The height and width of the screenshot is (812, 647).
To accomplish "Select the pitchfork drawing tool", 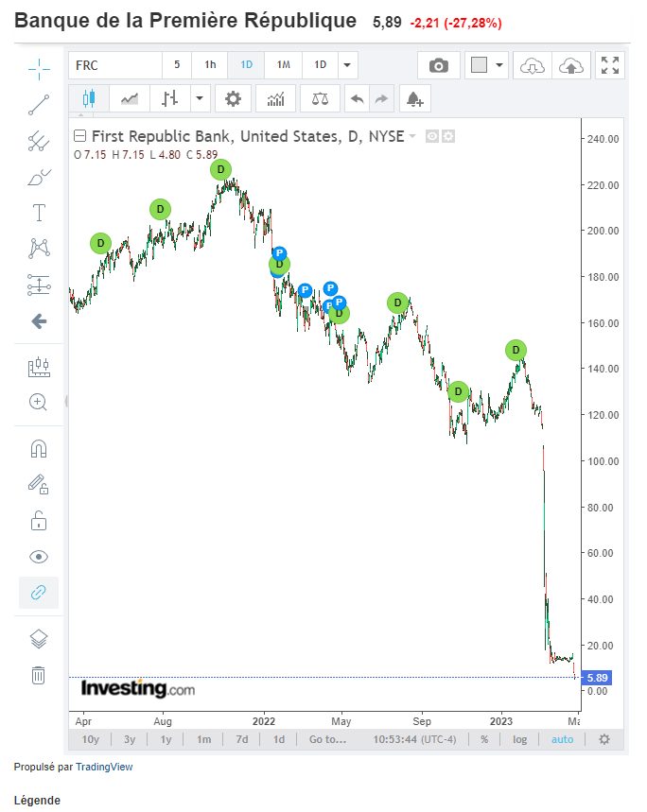I will pyautogui.click(x=39, y=141).
